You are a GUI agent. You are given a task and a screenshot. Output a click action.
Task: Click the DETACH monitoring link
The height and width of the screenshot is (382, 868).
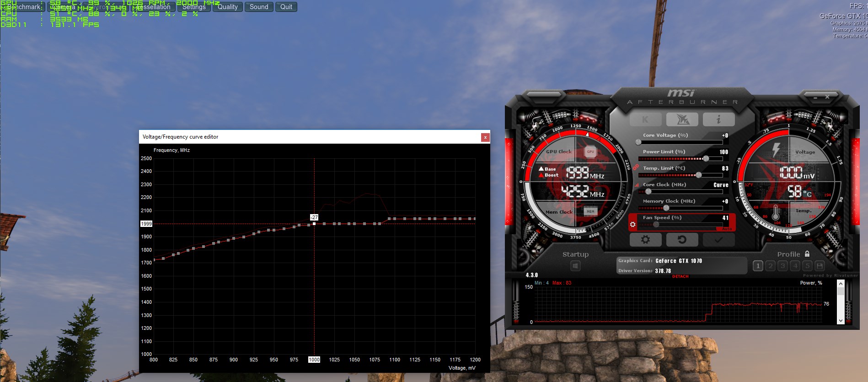(680, 276)
